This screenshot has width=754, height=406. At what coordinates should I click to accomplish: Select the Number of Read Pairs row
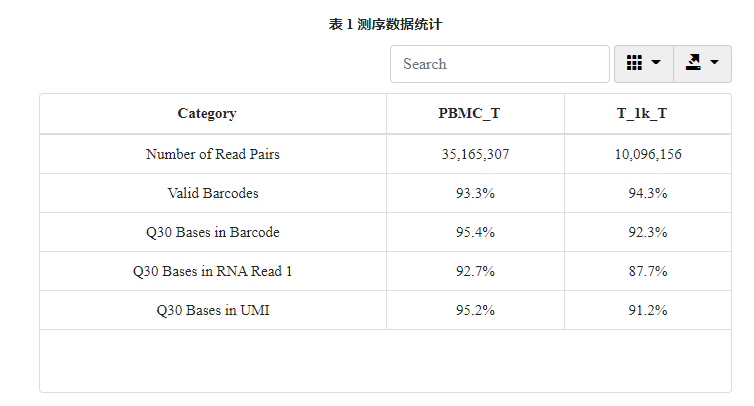click(x=385, y=154)
